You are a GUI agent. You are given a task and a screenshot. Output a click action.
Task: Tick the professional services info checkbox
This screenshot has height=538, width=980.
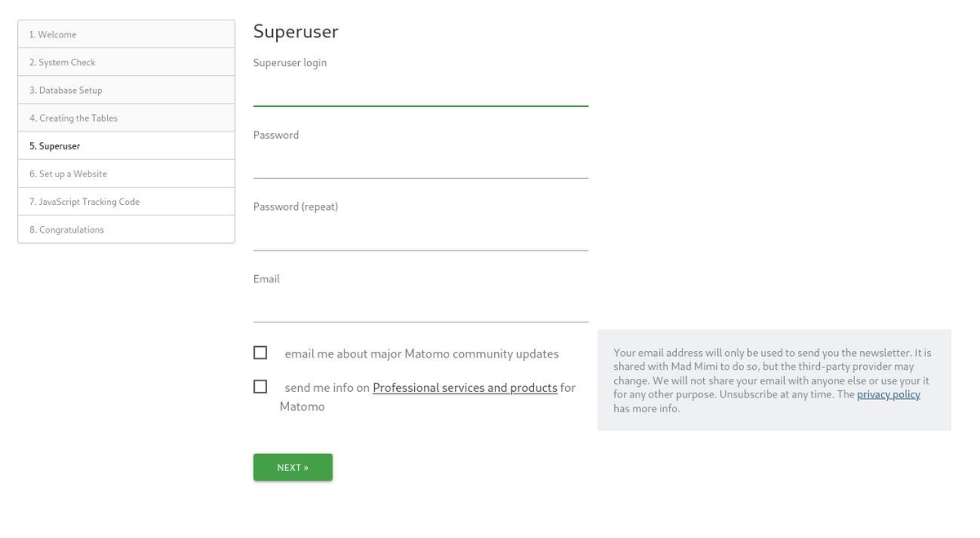coord(260,386)
